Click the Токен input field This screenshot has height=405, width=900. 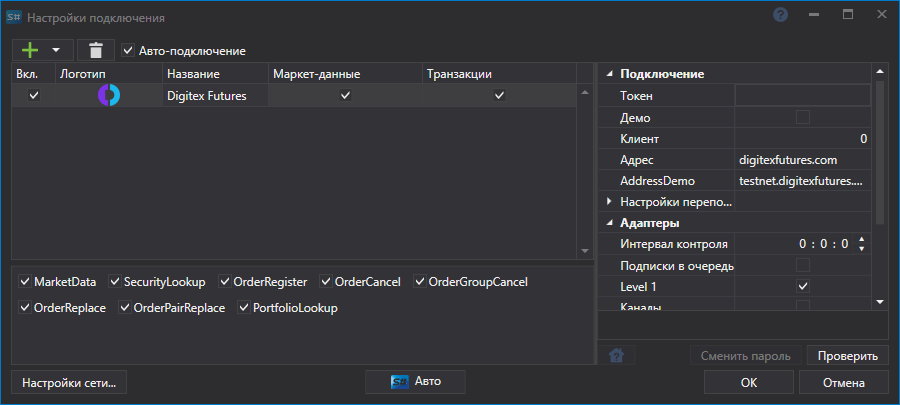tap(803, 96)
